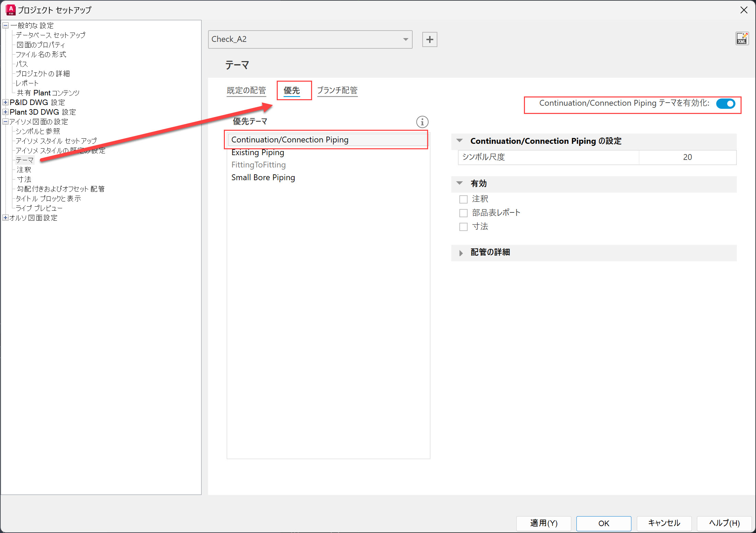Click the 適用(Y) button
Image resolution: width=756 pixels, height=533 pixels.
tap(543, 523)
